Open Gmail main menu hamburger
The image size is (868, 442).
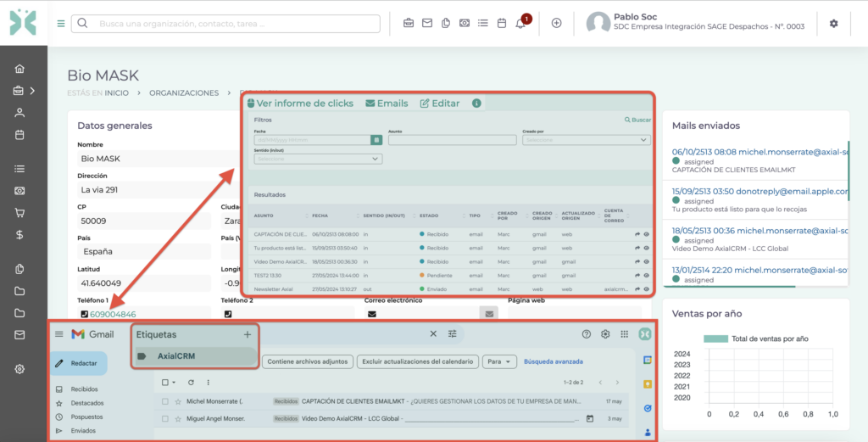(x=59, y=334)
